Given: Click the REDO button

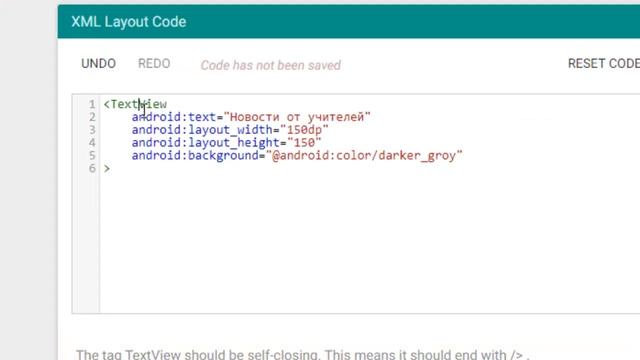Looking at the screenshot, I should [x=154, y=64].
